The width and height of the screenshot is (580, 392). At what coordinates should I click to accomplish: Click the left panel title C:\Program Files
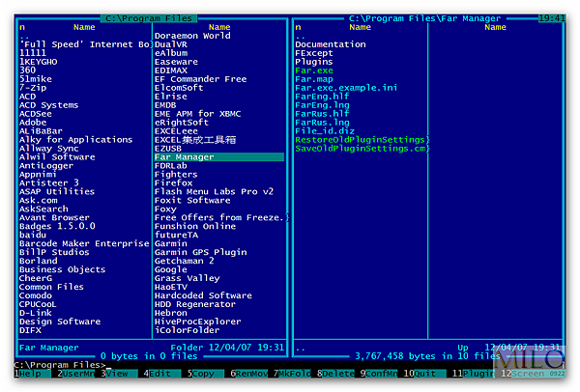[x=149, y=18]
